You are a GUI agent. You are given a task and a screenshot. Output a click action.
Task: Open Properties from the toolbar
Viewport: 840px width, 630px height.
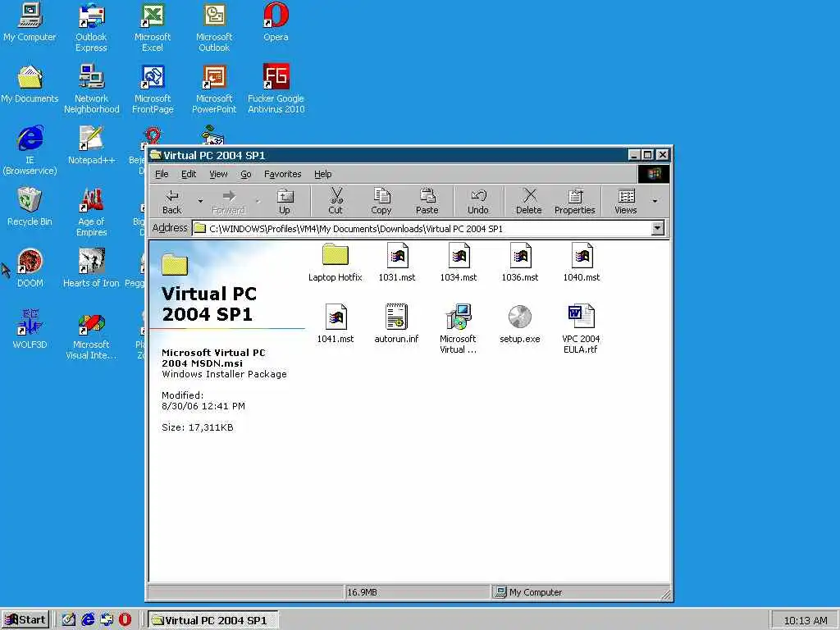(x=575, y=202)
